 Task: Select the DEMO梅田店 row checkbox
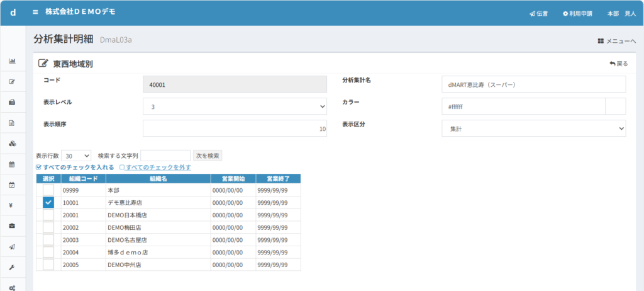point(48,227)
